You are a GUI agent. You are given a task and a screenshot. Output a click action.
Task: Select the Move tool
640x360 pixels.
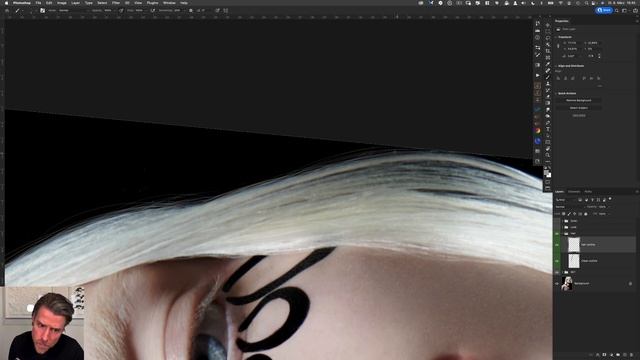point(548,24)
